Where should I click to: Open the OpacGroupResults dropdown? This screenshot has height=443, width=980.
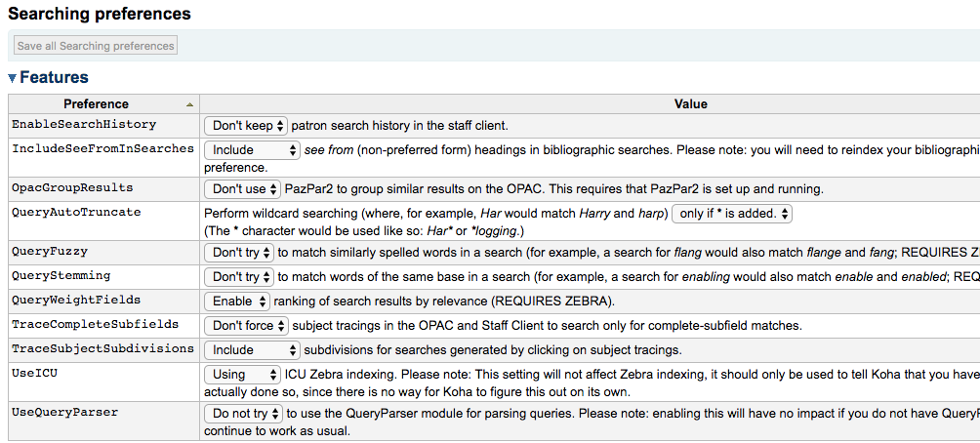point(243,188)
